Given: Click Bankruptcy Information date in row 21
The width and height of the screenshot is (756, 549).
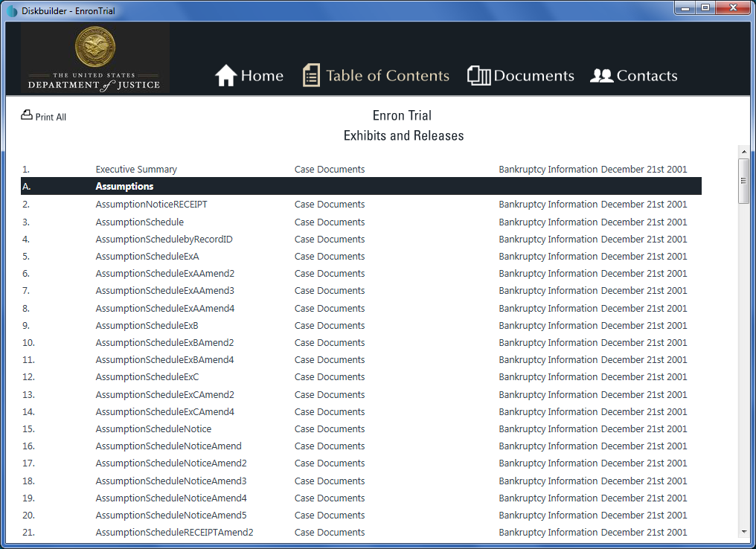Looking at the screenshot, I should [x=593, y=533].
